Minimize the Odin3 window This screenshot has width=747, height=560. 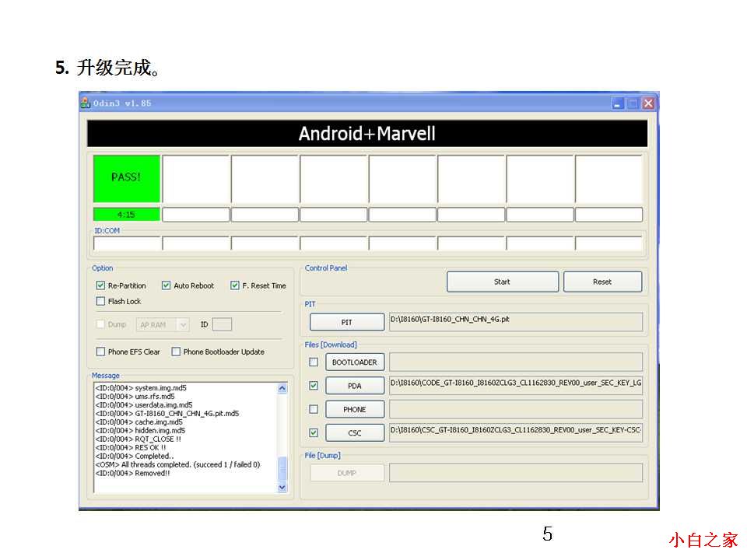tap(617, 103)
